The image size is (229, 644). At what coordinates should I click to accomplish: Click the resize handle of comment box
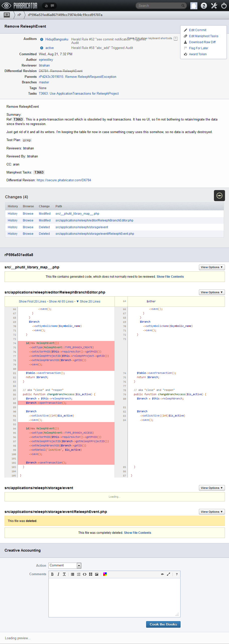coord(177,614)
